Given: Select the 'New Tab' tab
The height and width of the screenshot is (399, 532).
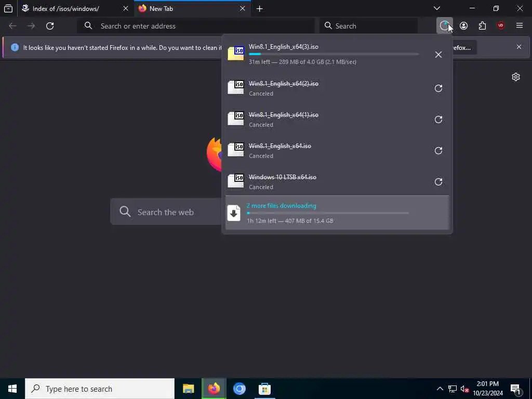Looking at the screenshot, I should pyautogui.click(x=192, y=9).
